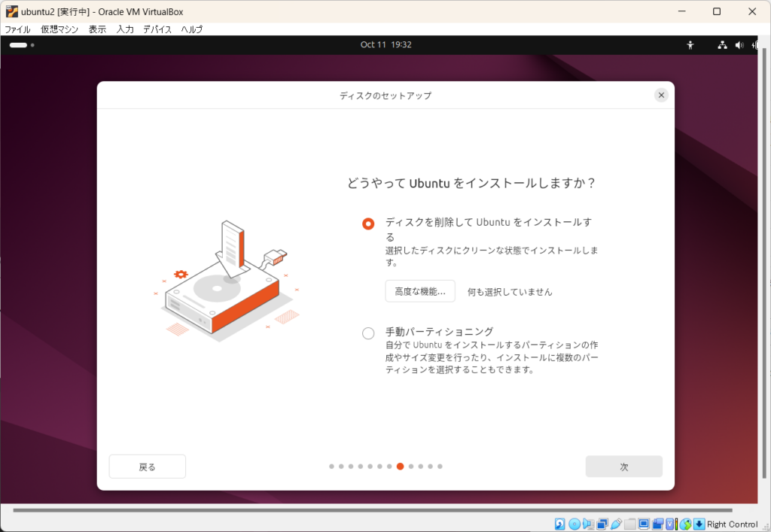Click the 何も選択していません text
The width and height of the screenshot is (771, 532).
tap(510, 292)
